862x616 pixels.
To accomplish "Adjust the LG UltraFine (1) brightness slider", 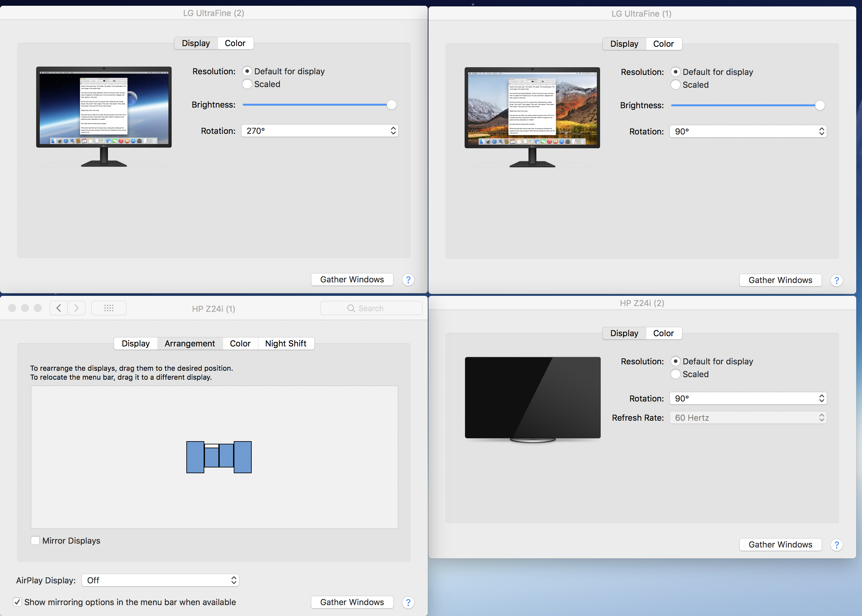I will click(x=819, y=105).
